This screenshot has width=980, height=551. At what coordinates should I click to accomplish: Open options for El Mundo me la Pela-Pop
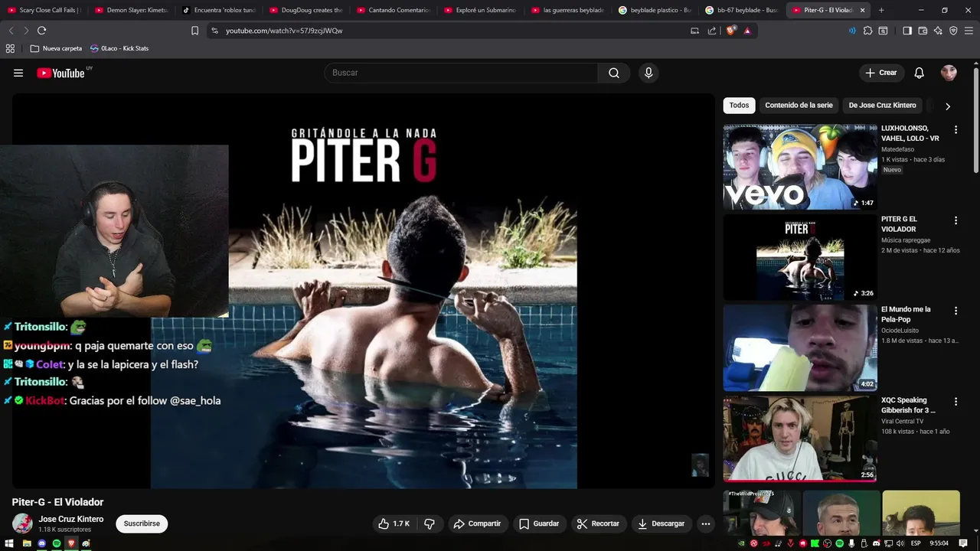click(x=955, y=311)
